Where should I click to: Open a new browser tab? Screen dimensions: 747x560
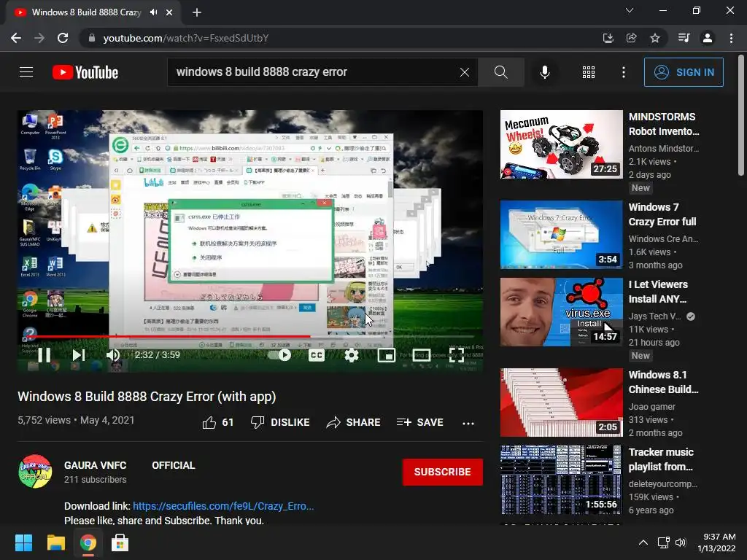197,12
